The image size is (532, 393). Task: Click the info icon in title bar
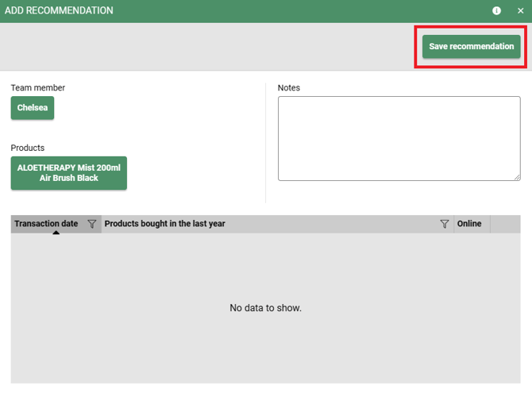click(497, 11)
